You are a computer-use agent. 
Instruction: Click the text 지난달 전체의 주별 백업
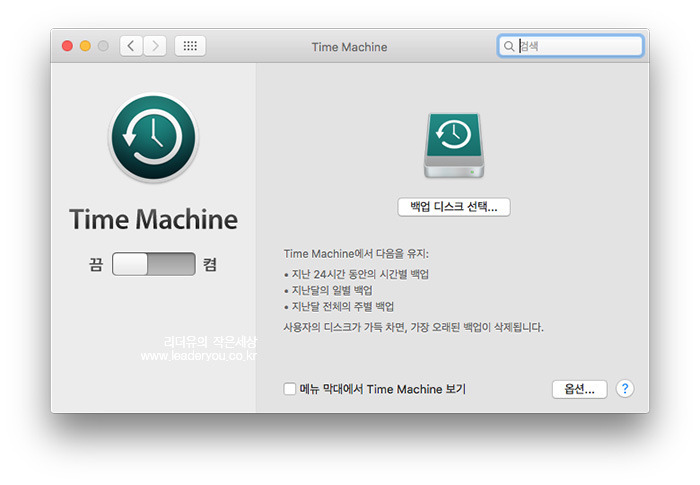pyautogui.click(x=342, y=306)
